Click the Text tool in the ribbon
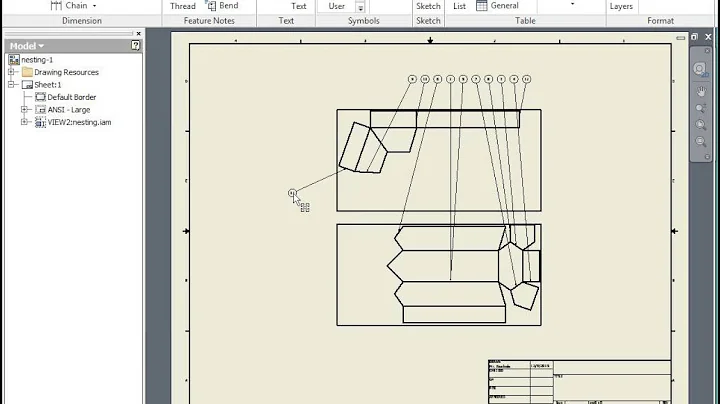Image resolution: width=720 pixels, height=404 pixels. 298,6
